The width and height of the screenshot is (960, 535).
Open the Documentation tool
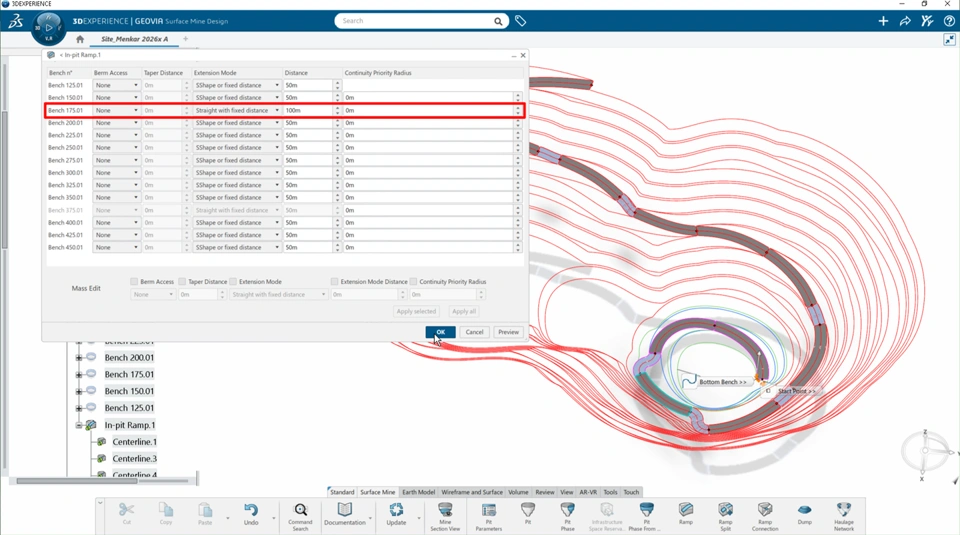[345, 513]
